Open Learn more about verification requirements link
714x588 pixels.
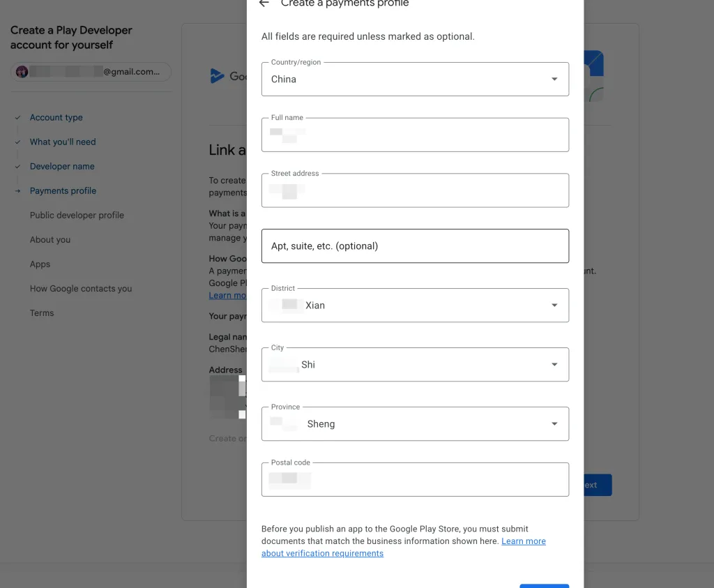(523, 541)
